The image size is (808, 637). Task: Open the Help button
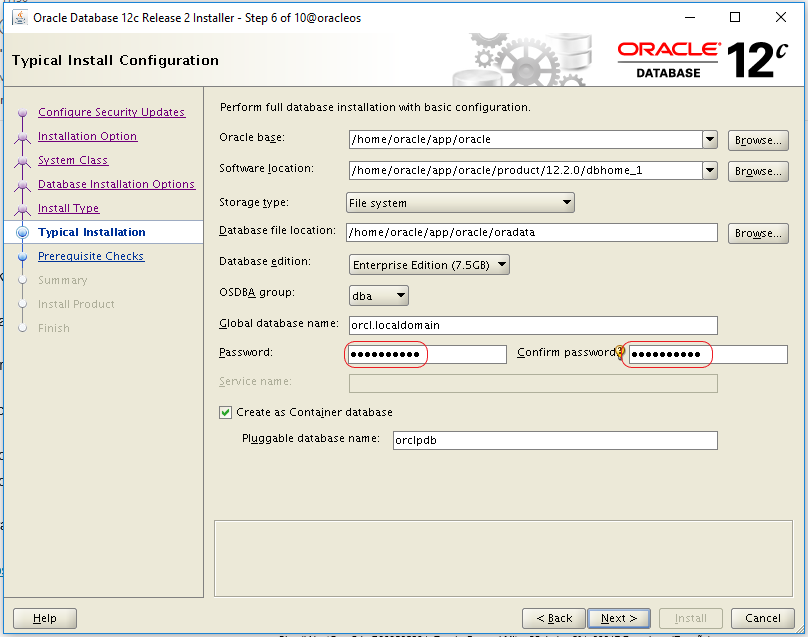point(45,618)
